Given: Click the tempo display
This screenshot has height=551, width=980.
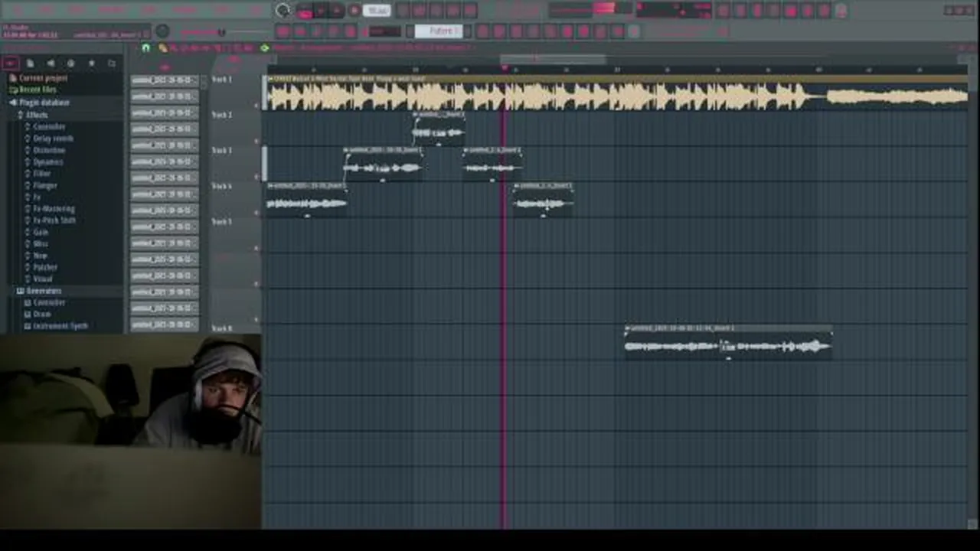Looking at the screenshot, I should [377, 11].
